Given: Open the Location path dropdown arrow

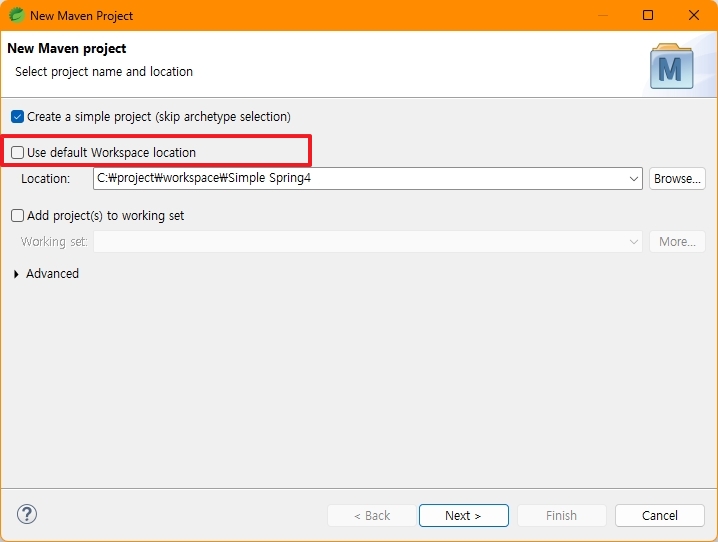Looking at the screenshot, I should [634, 179].
